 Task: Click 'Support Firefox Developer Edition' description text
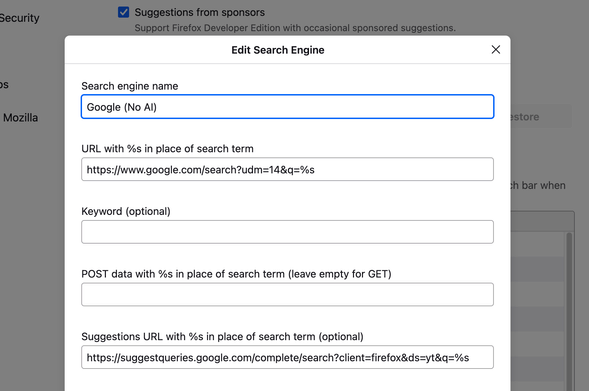[x=295, y=28]
